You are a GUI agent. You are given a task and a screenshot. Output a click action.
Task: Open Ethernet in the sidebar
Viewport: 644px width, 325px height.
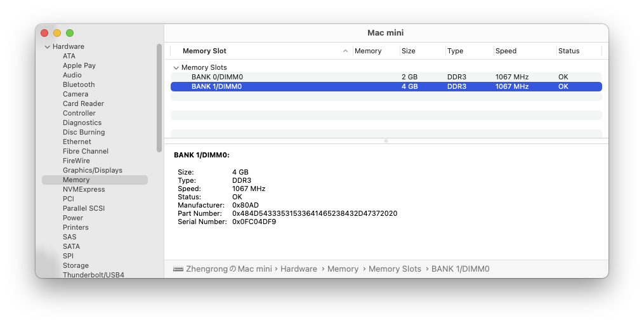coord(77,142)
